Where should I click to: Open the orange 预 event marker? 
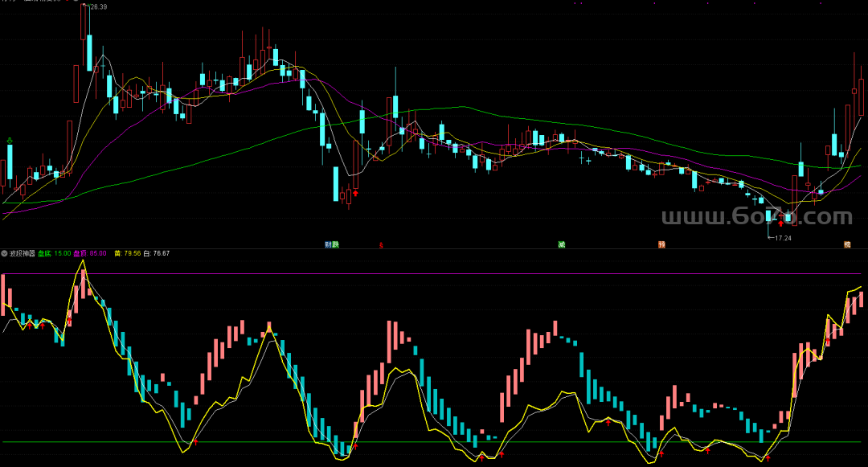[x=661, y=244]
